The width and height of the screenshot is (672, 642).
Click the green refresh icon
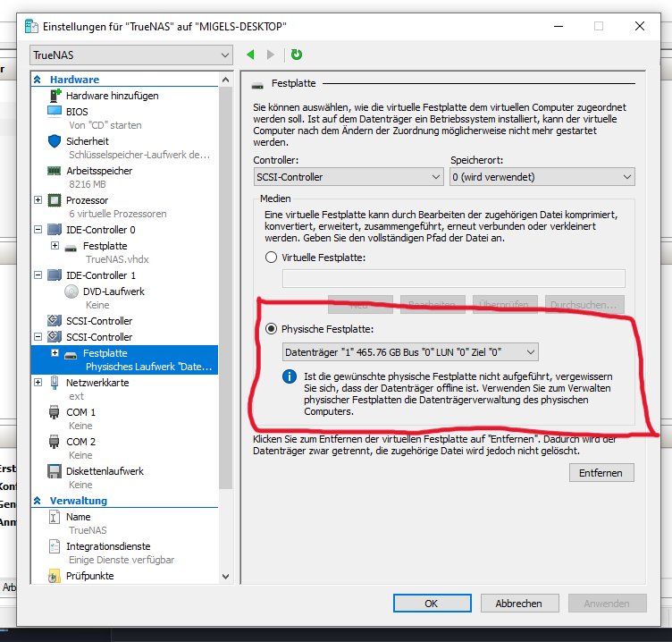pyautogui.click(x=297, y=55)
